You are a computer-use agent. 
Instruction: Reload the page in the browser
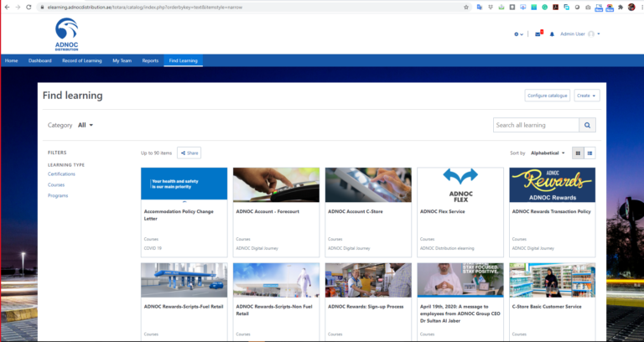click(x=29, y=7)
